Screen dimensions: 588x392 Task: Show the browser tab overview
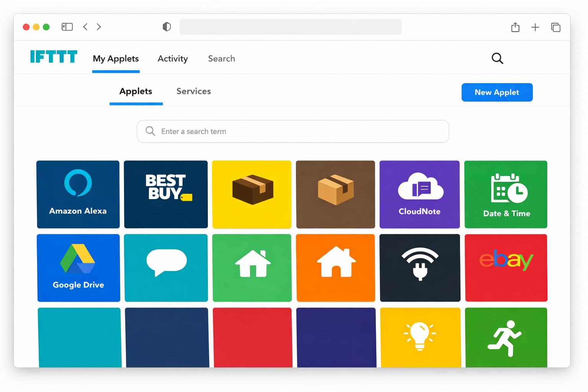pyautogui.click(x=556, y=27)
